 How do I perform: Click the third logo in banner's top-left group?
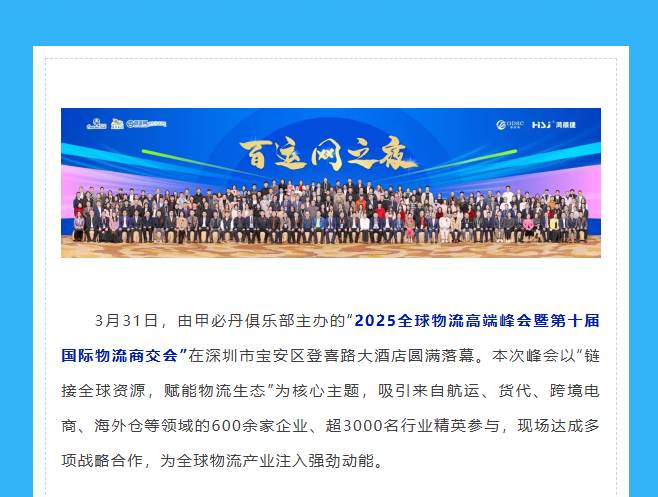pos(144,123)
